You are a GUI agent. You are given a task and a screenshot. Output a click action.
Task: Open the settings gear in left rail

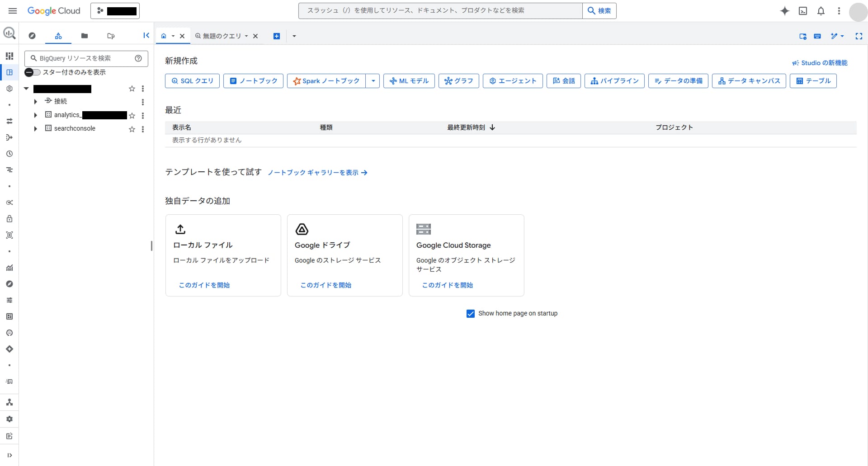pyautogui.click(x=9, y=419)
